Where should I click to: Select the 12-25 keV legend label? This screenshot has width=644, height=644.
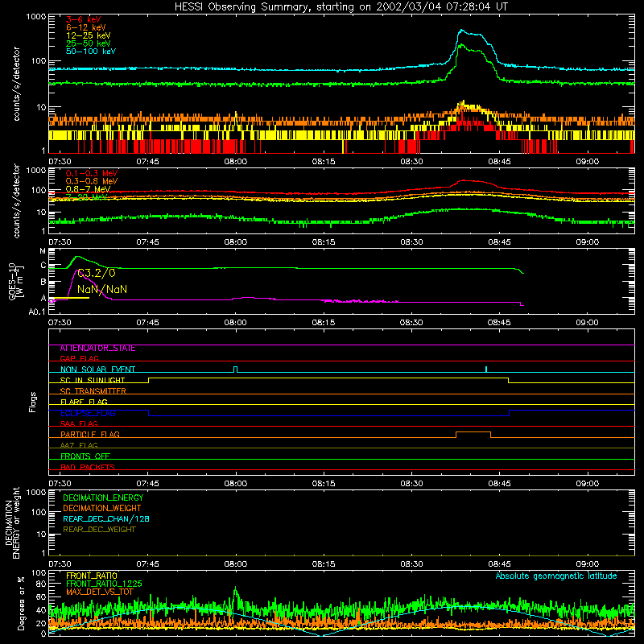coord(88,35)
